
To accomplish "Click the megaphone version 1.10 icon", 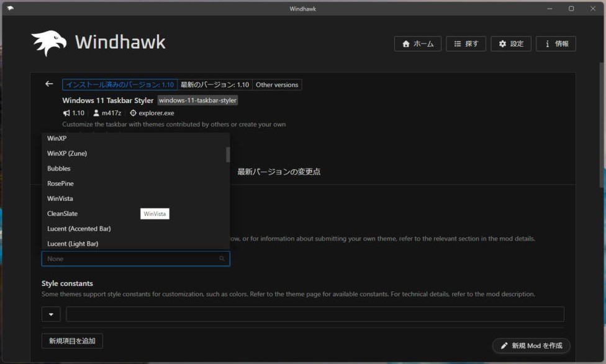I will click(66, 113).
